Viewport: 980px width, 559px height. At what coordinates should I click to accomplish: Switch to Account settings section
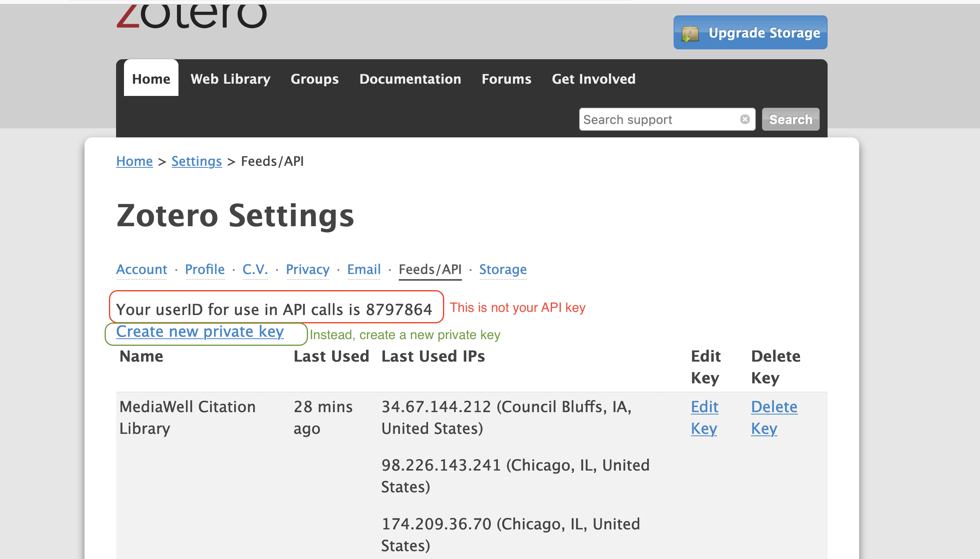coord(141,269)
